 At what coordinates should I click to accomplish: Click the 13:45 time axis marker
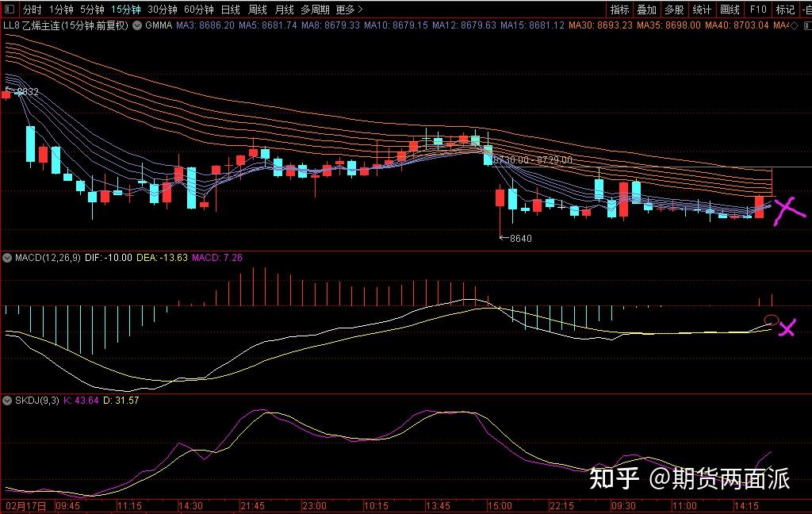pyautogui.click(x=438, y=506)
